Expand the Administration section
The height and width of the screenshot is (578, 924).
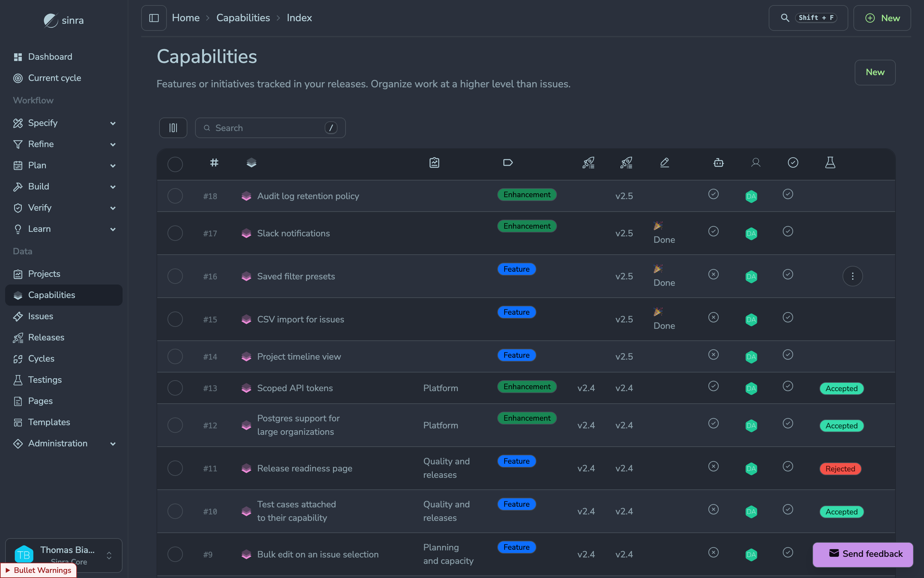coord(64,443)
